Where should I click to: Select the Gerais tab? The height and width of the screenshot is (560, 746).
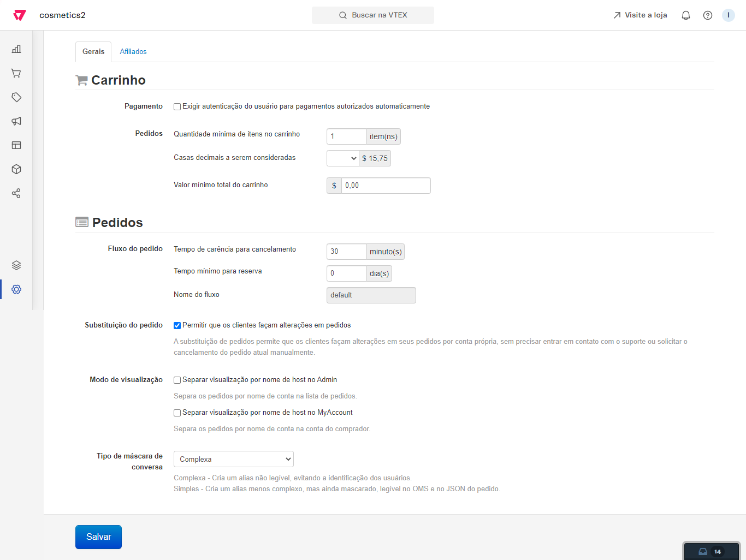pos(93,51)
